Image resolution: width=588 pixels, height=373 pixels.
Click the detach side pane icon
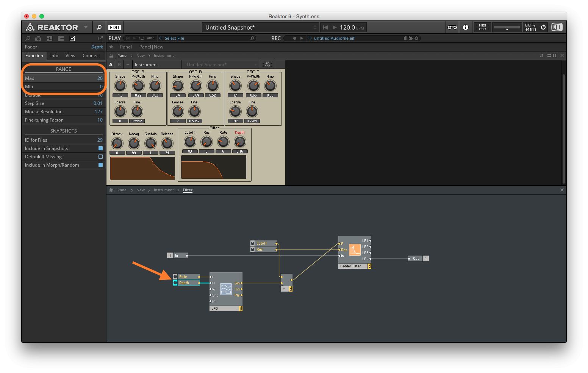pos(100,38)
